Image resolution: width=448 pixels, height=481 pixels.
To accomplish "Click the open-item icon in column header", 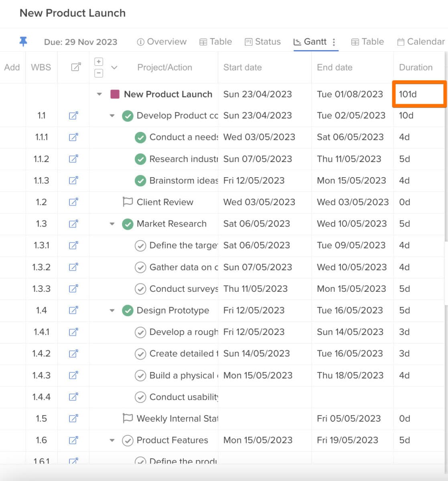I will [75, 67].
